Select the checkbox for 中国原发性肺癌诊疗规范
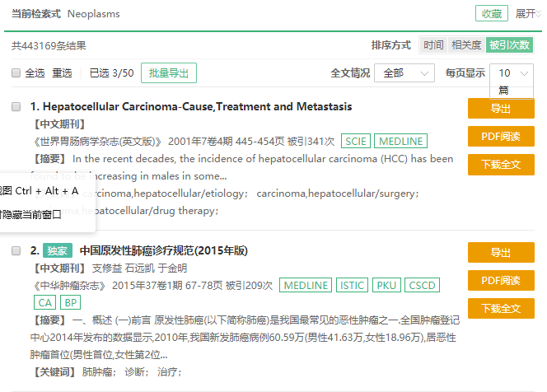This screenshot has width=547, height=392. [x=16, y=250]
